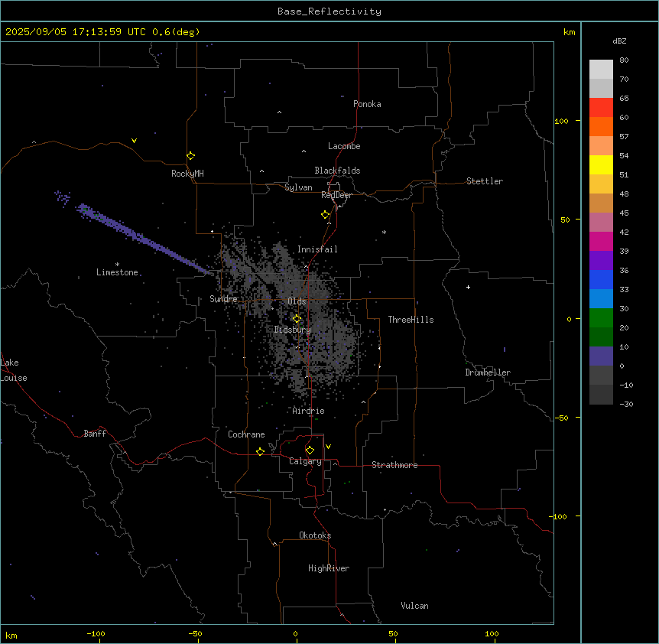Click the Stettler city label

485,181
